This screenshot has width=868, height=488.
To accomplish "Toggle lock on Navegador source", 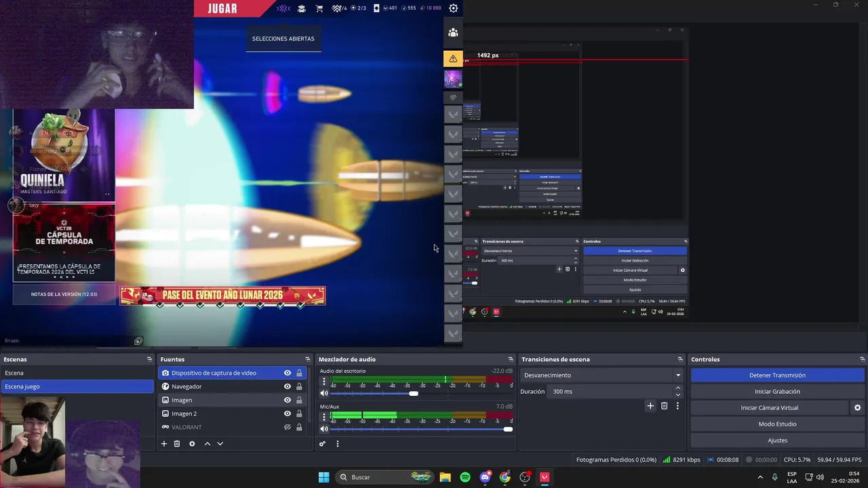I will tap(299, 386).
